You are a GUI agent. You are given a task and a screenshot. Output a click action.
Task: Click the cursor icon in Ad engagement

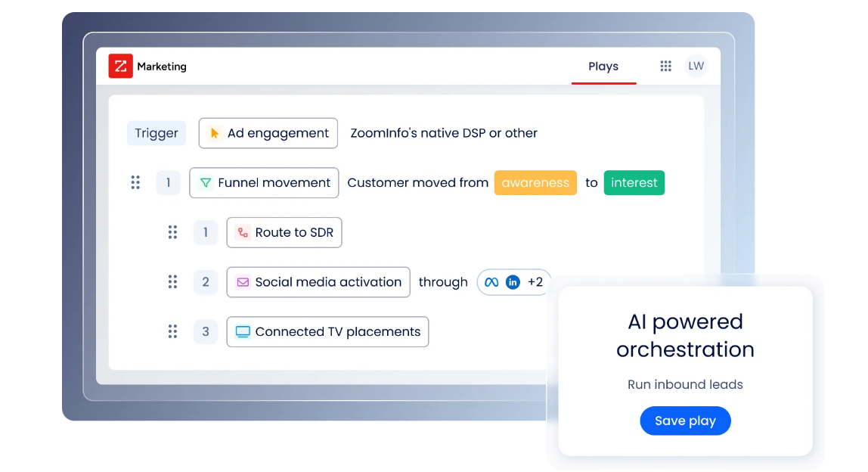pos(214,133)
